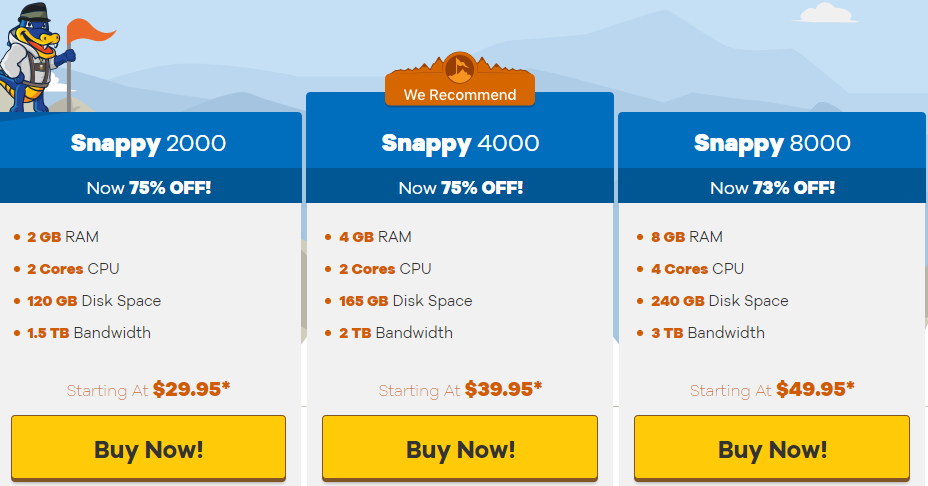Click the Snappy 4000 75% OFF banner
Viewport: 928px width, 486px height.
[x=460, y=186]
